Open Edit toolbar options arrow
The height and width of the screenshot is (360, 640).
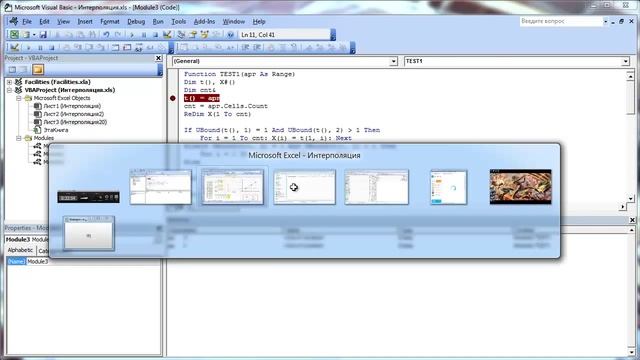(x=353, y=47)
